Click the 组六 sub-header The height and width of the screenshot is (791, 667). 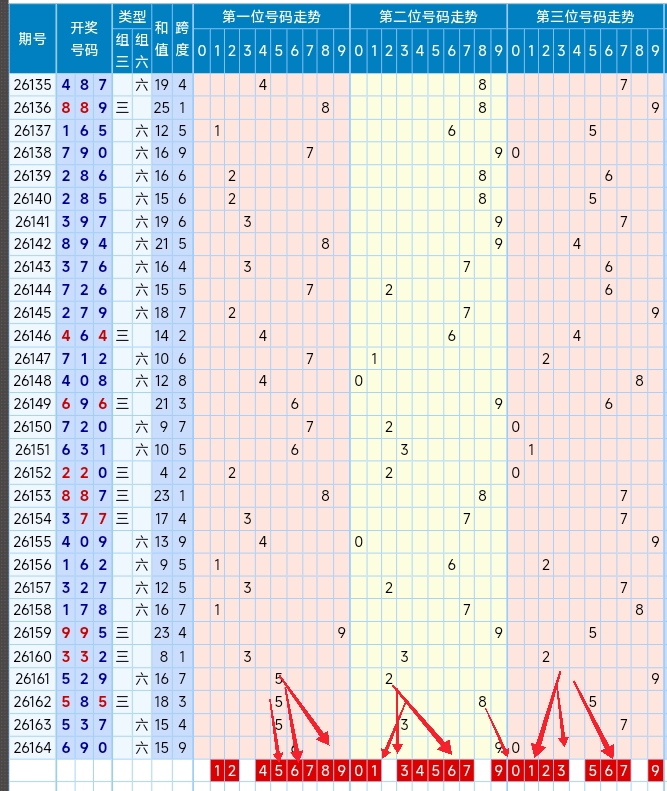coord(142,50)
